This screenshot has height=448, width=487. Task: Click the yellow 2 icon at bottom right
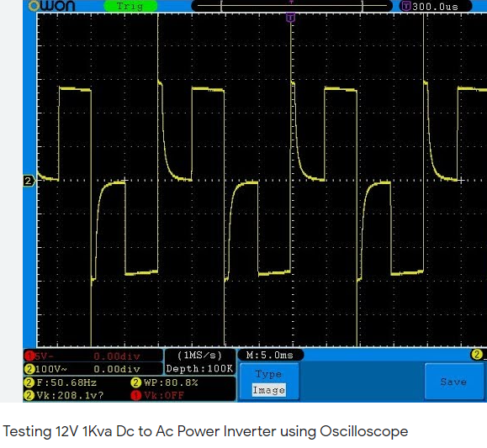(x=477, y=354)
